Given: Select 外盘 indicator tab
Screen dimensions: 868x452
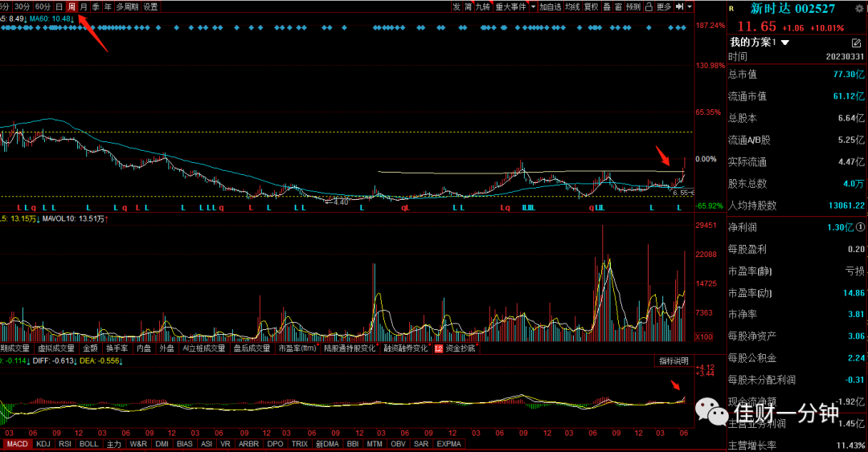Looking at the screenshot, I should [166, 348].
